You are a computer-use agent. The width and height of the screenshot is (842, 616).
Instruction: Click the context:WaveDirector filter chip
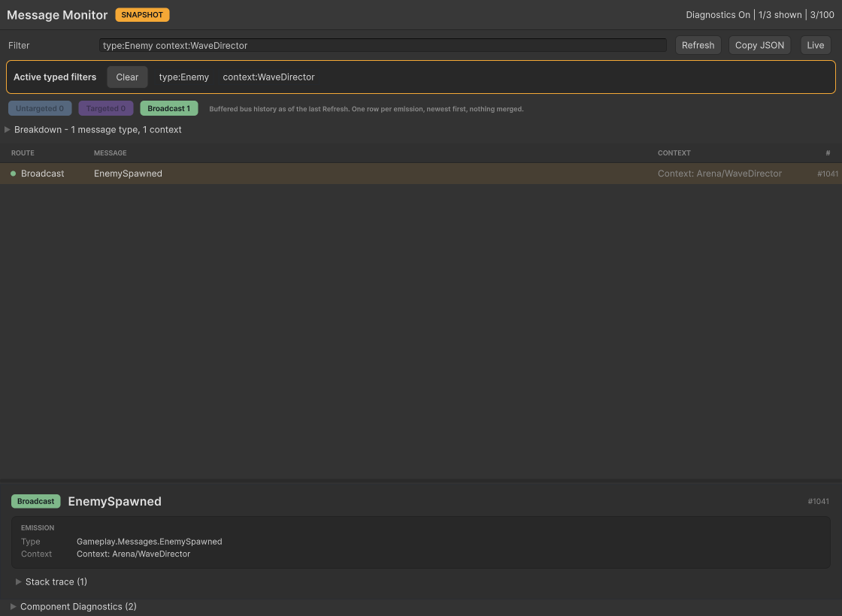[268, 77]
